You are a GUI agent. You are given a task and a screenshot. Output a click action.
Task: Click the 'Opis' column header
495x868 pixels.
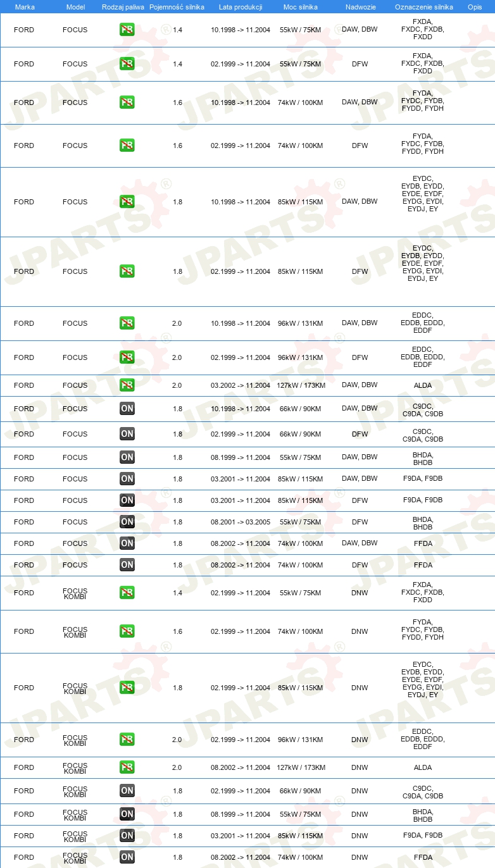coord(474,7)
